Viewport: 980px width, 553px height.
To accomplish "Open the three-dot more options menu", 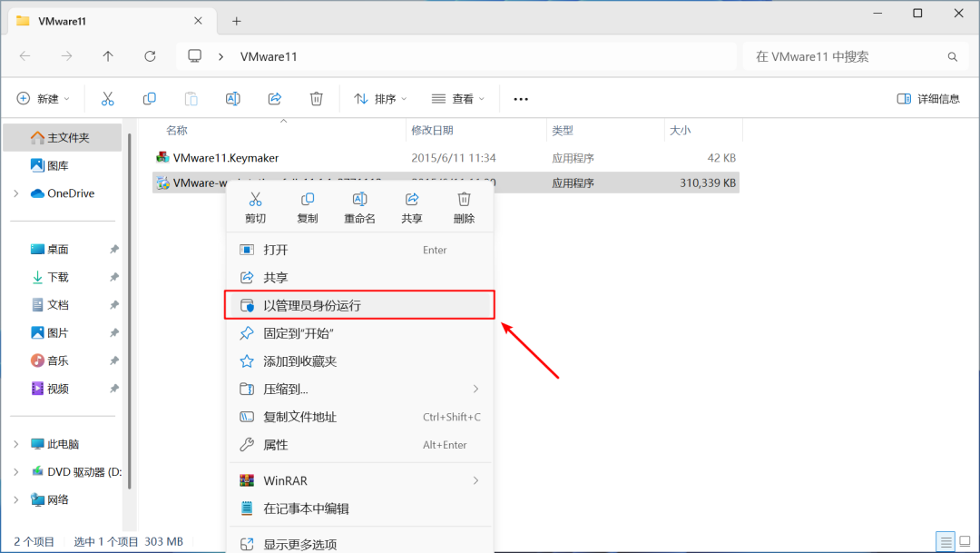I will point(521,99).
